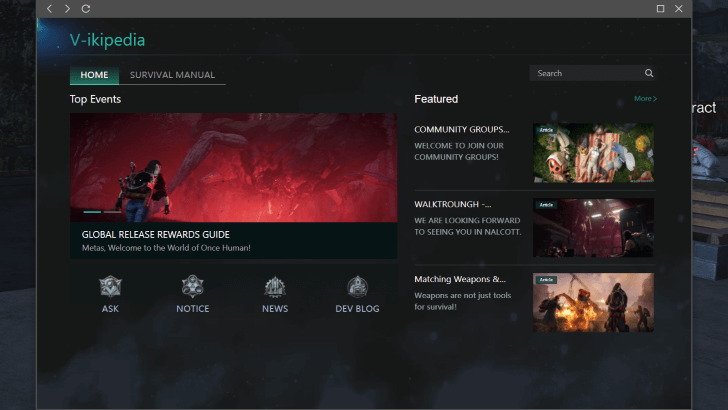Click the browser forward arrow icon

67,9
